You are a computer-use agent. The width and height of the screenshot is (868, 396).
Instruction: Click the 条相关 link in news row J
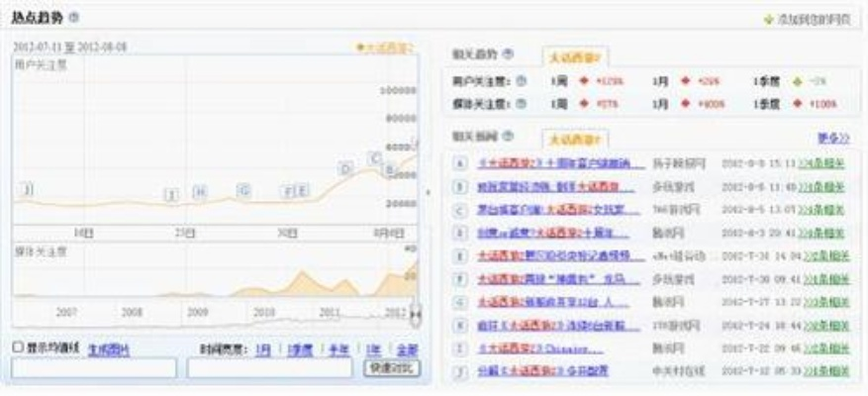pyautogui.click(x=825, y=371)
